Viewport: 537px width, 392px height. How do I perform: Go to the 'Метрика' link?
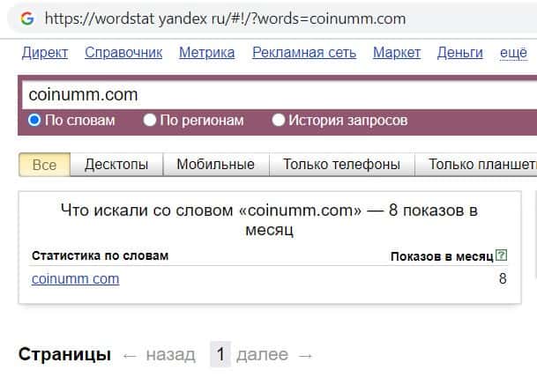[x=206, y=53]
